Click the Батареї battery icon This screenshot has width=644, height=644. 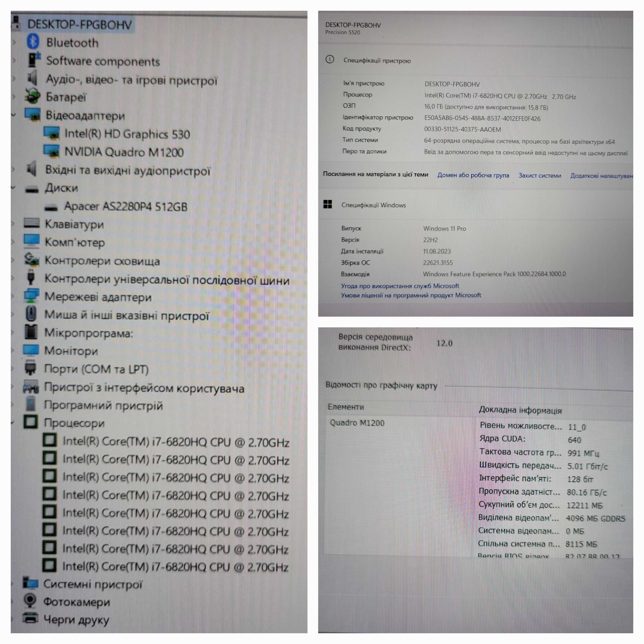(x=32, y=96)
